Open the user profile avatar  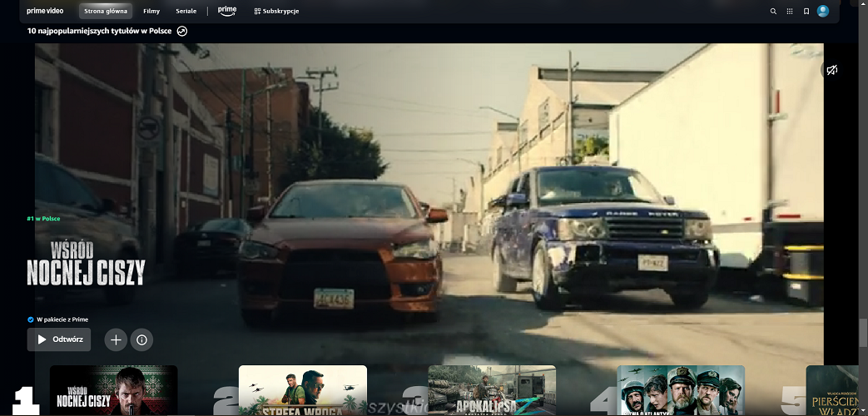[x=823, y=12]
